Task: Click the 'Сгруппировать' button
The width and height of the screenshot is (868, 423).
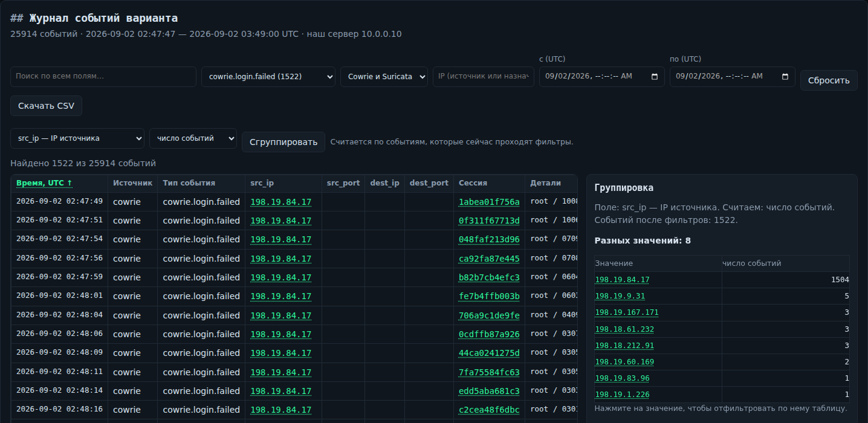Action: click(x=283, y=142)
